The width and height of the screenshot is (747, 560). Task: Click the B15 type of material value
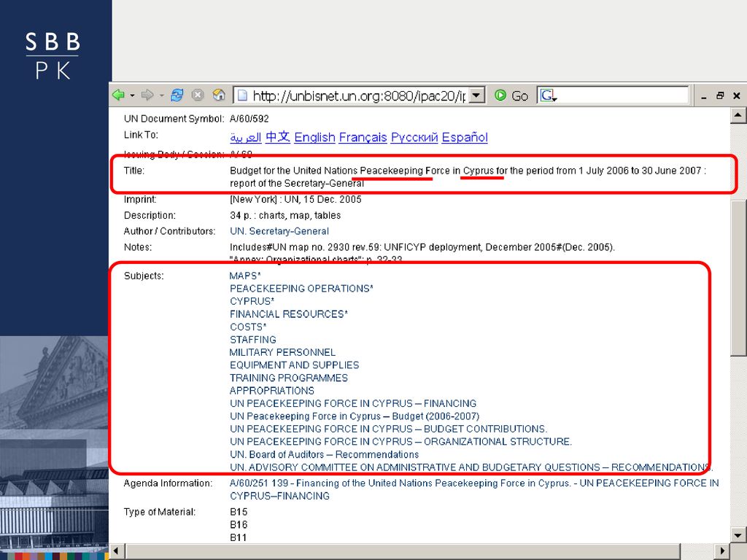pyautogui.click(x=239, y=513)
